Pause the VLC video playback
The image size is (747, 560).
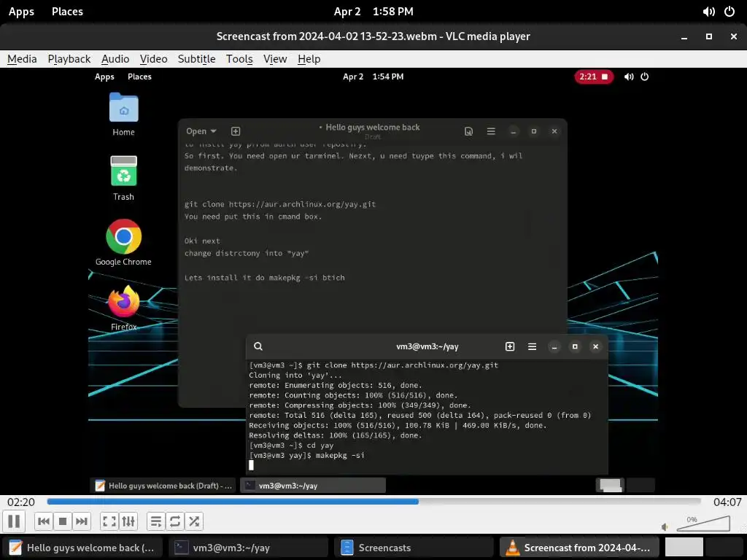pyautogui.click(x=15, y=521)
